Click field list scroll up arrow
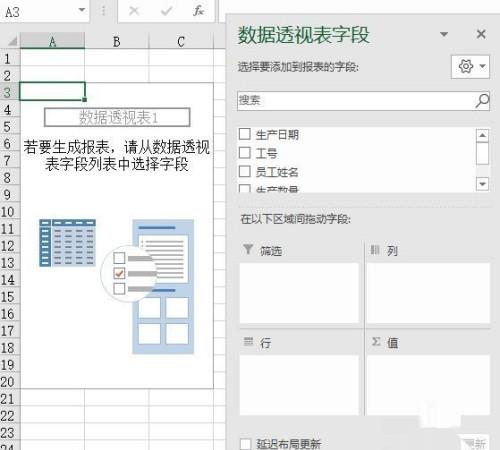Viewport: 500px width, 450px height. (x=482, y=135)
